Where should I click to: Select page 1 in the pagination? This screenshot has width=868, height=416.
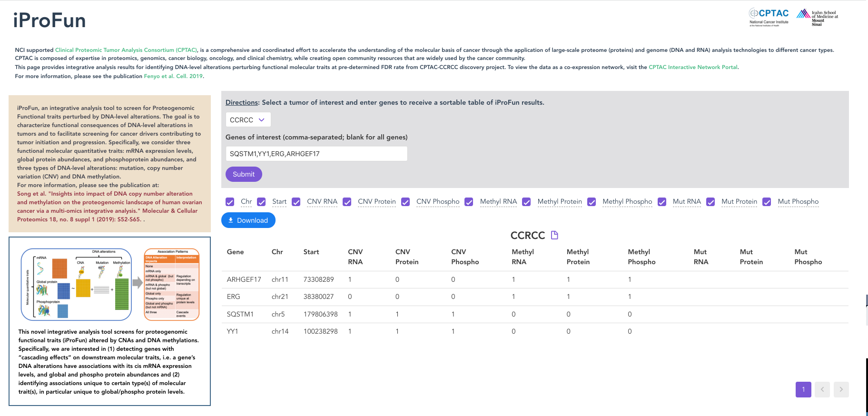point(803,389)
